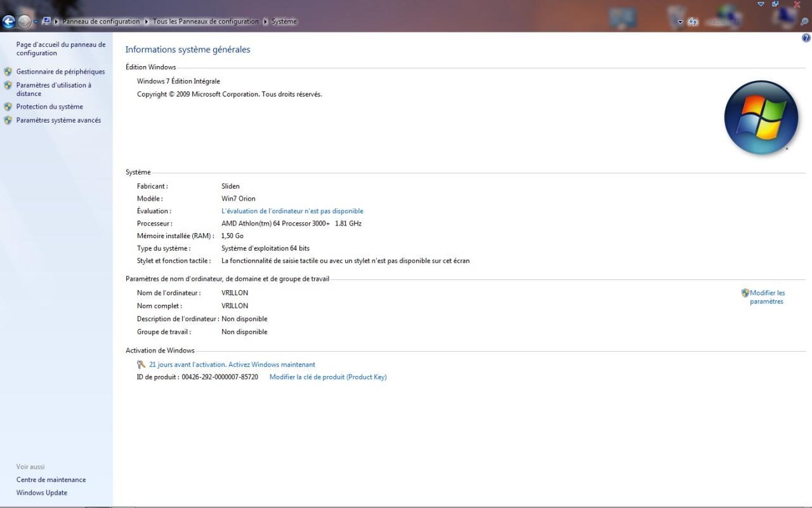The image size is (812, 508).
Task: Click VRILLON next to Nom complet
Action: pyautogui.click(x=235, y=305)
